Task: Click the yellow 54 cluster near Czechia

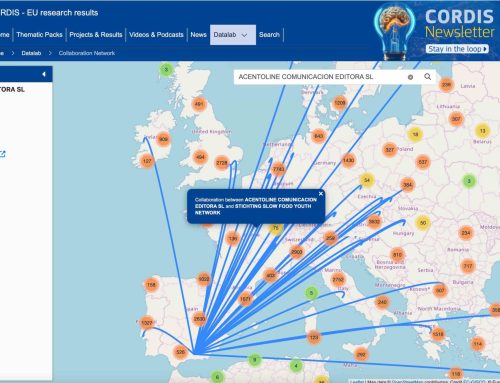Action: pyautogui.click(x=367, y=180)
